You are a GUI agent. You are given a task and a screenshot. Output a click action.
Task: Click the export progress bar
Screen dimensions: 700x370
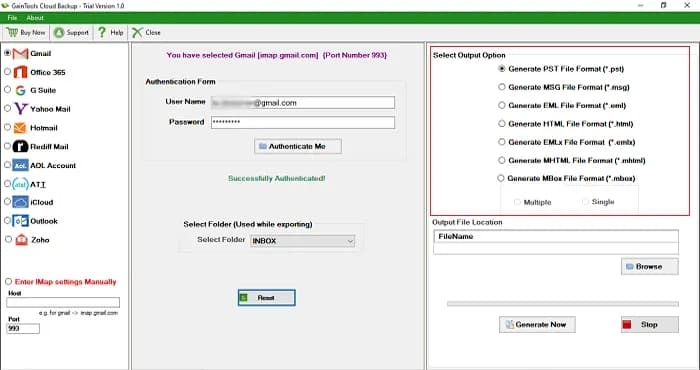coord(562,304)
